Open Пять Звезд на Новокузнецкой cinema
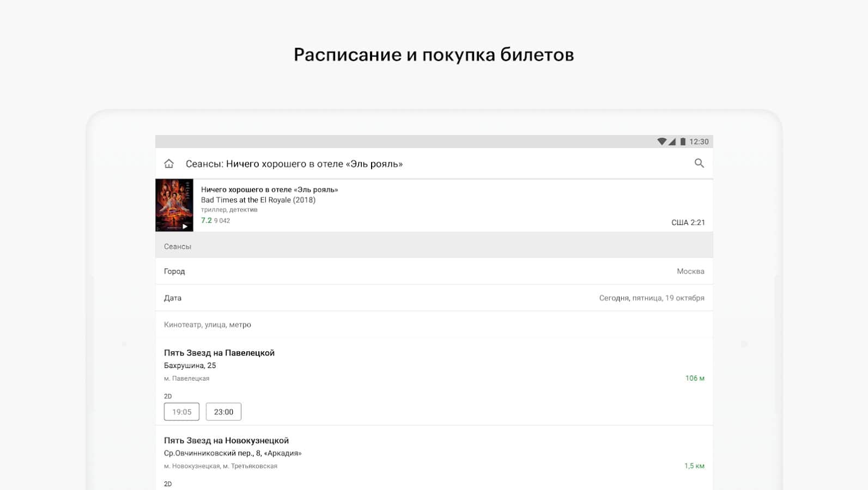The image size is (868, 490). click(x=226, y=440)
